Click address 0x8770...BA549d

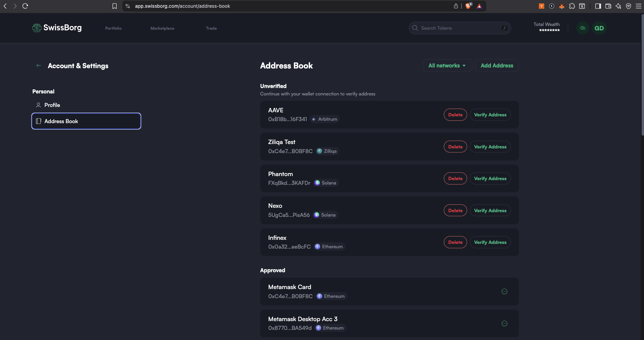click(x=290, y=328)
